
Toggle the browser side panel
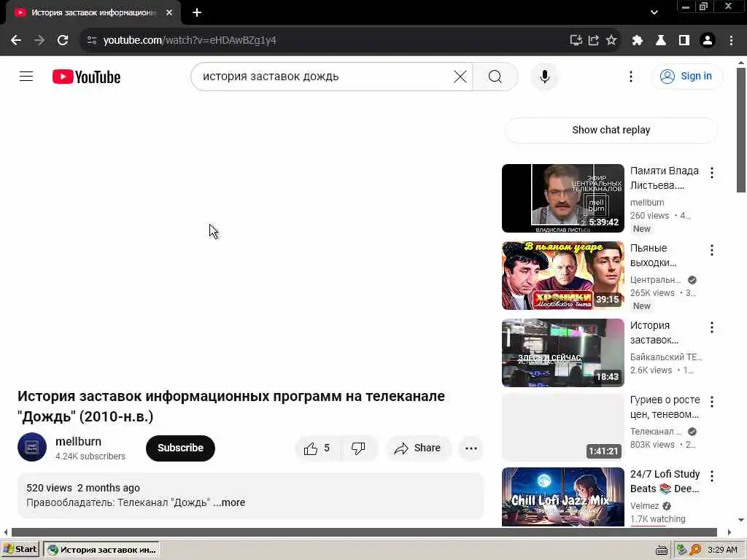684,40
